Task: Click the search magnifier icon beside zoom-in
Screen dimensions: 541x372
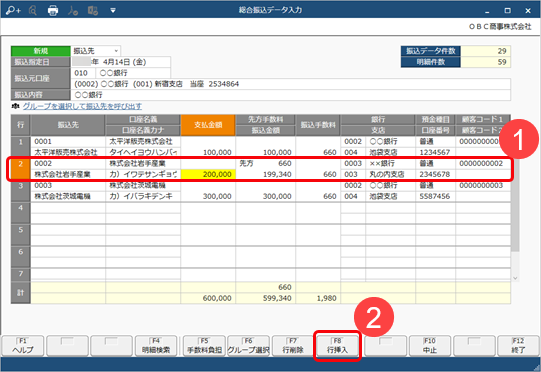Action: tap(33, 10)
